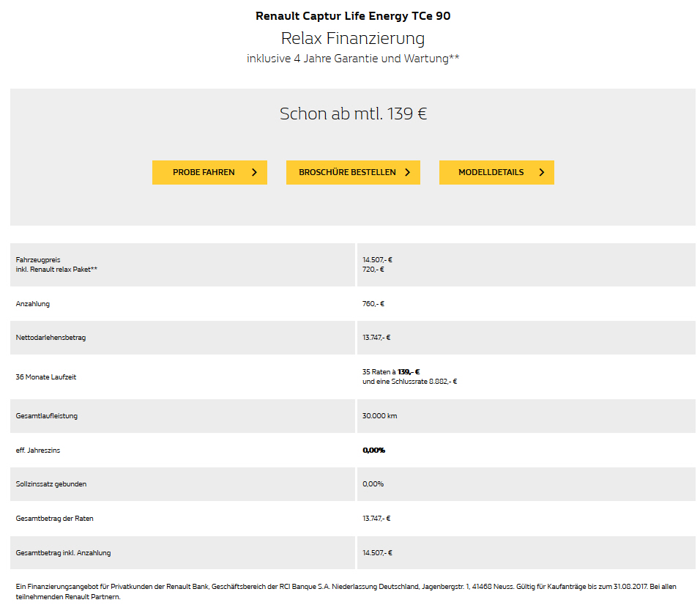This screenshot has width=700, height=608.
Task: Click the relax Paket value 720,- €
Action: 373,270
